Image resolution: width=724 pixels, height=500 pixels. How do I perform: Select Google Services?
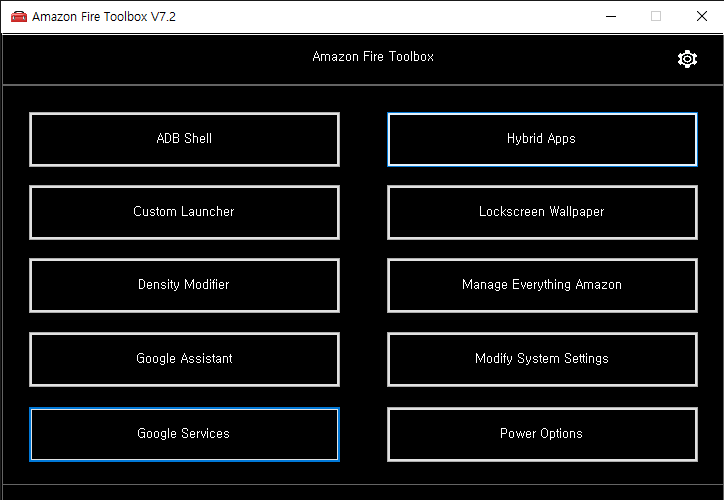click(x=184, y=434)
